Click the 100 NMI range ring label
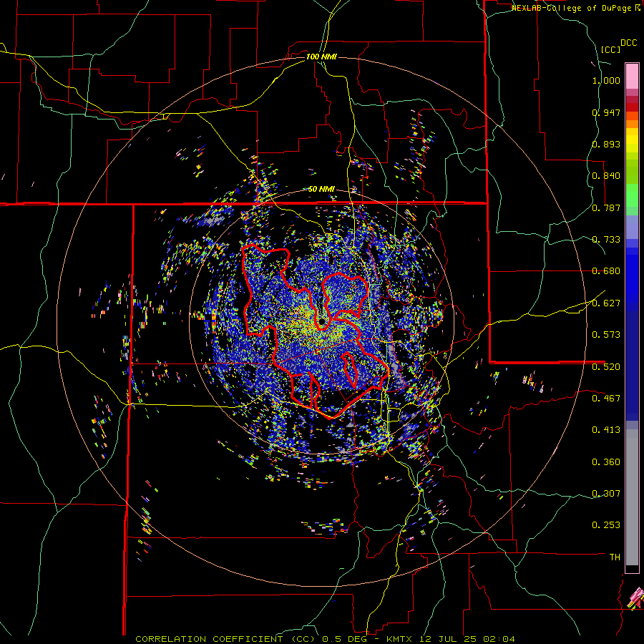Image resolution: width=644 pixels, height=644 pixels. coord(321,57)
